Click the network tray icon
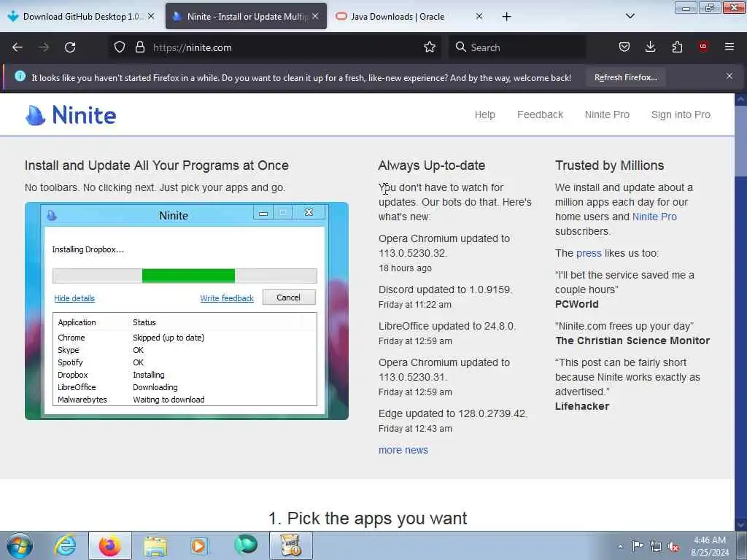747x560 pixels. 656,546
